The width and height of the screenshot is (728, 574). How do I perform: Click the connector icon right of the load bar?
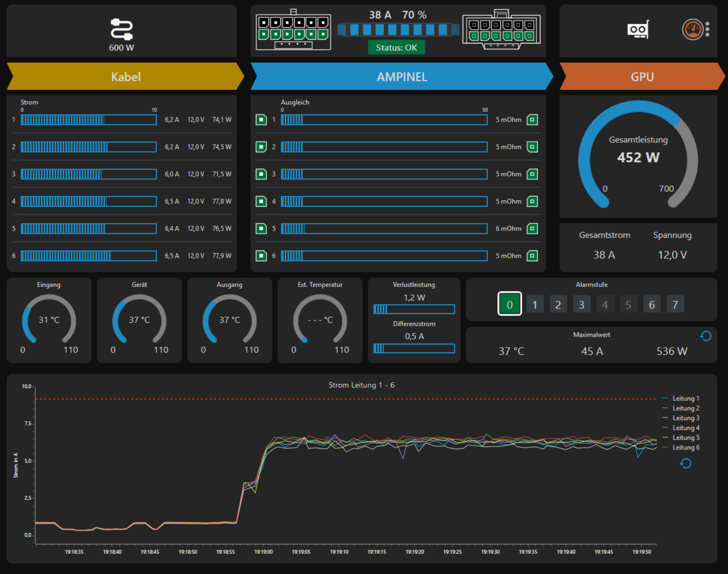pyautogui.click(x=502, y=30)
